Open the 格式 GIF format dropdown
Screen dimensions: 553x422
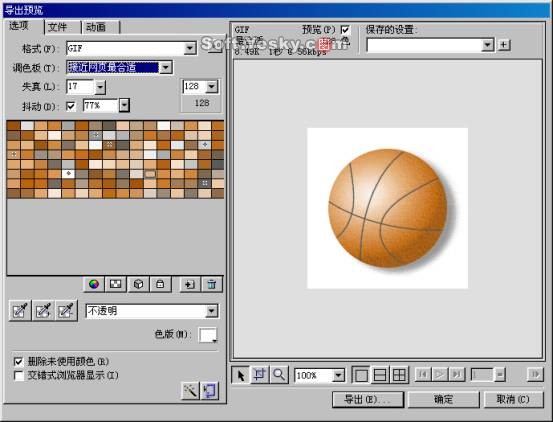[190, 49]
